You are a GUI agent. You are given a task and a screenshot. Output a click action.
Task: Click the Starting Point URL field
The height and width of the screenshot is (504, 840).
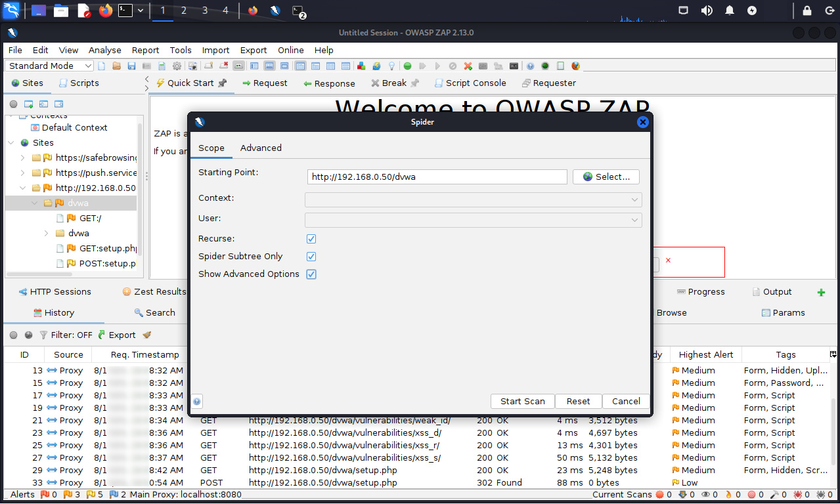437,177
